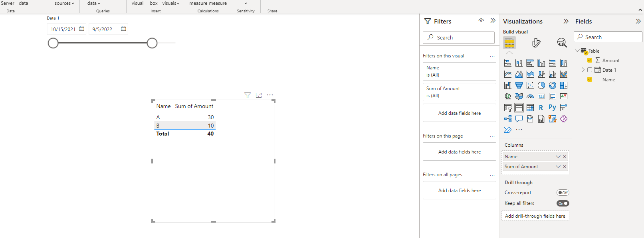The width and height of the screenshot is (644, 238).
Task: Select the Line chart visual
Action: [507, 74]
